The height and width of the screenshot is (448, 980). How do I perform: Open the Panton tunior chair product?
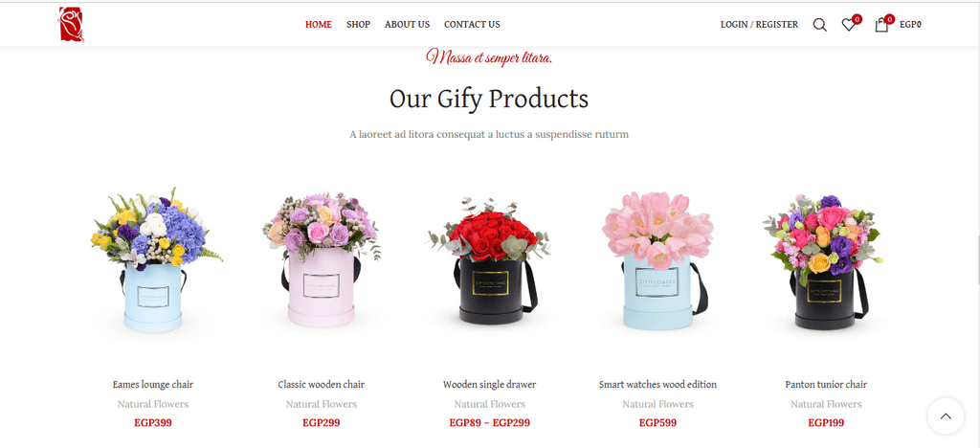point(826,384)
